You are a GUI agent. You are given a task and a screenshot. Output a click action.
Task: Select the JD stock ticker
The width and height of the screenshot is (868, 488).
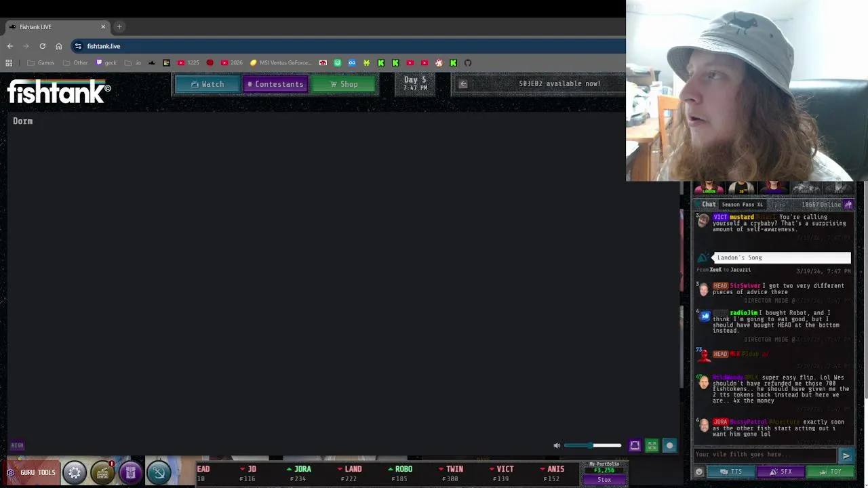(248, 473)
